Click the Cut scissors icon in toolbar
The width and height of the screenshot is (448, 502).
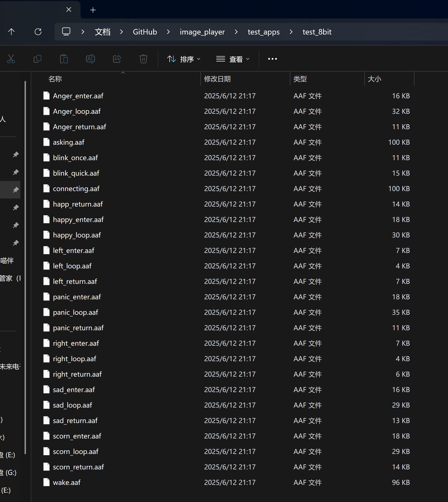click(x=11, y=59)
